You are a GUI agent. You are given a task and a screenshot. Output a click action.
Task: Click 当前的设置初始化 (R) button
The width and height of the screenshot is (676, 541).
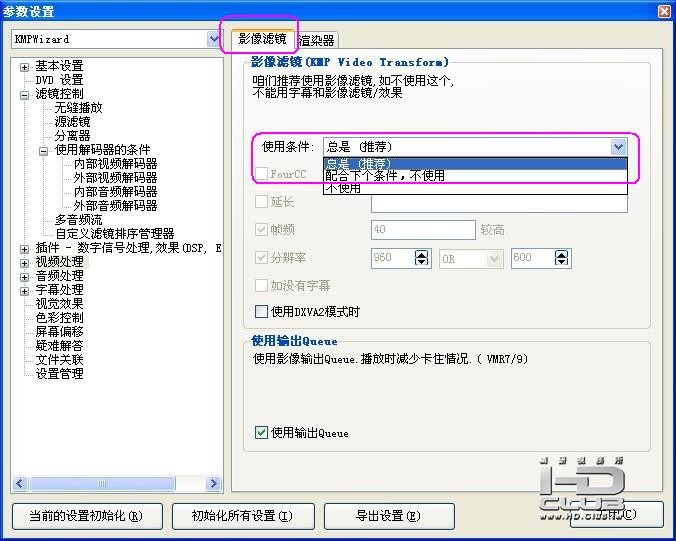pyautogui.click(x=87, y=516)
